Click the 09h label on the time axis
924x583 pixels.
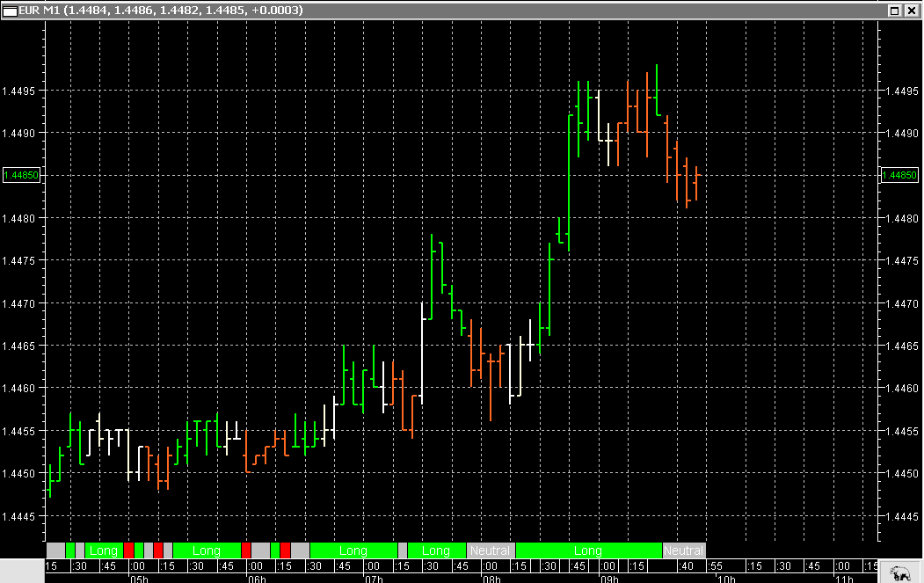tap(608, 578)
